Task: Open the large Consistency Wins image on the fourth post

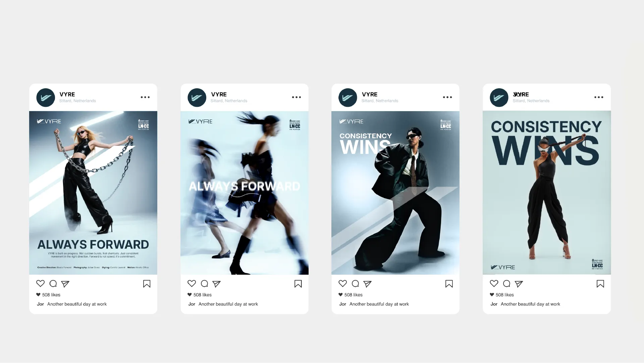Action: [546, 193]
